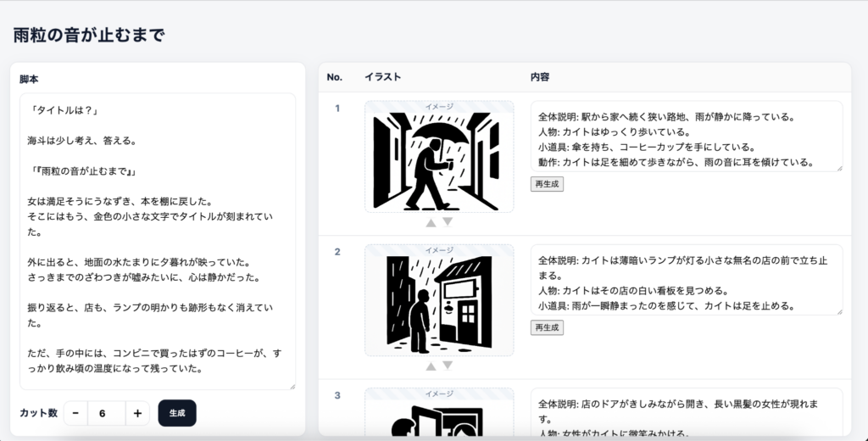Move cut 2 up with the up arrow
Screen dimensions: 868x441
click(431, 366)
